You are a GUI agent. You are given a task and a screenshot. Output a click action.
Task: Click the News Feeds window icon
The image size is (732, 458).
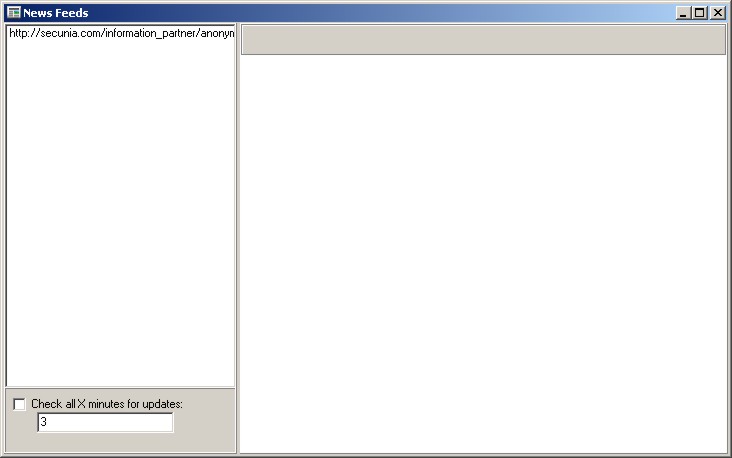click(14, 13)
